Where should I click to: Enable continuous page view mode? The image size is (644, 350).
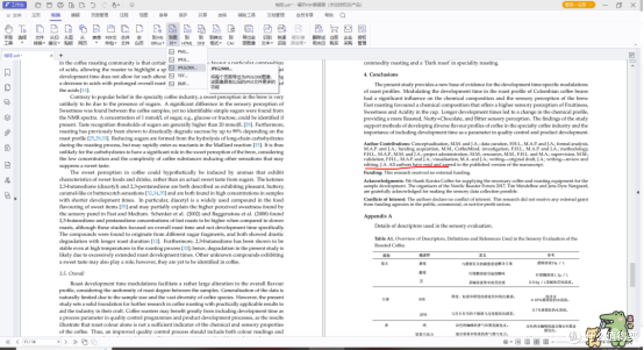tap(527, 342)
